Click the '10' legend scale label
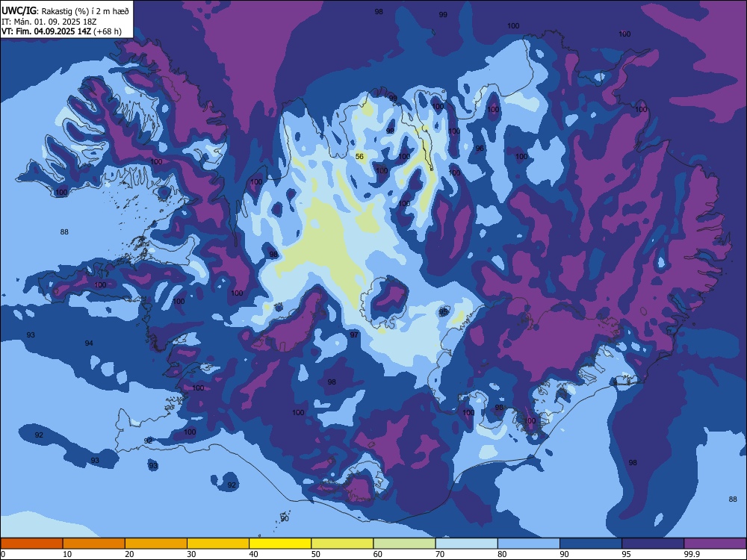The height and width of the screenshot is (560, 747). click(67, 554)
